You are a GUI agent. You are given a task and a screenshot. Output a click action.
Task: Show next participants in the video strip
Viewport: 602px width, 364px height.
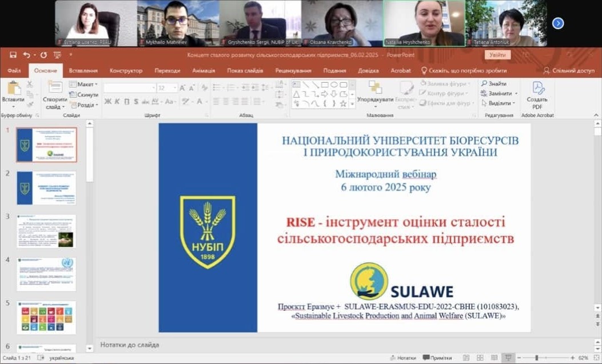coord(558,23)
